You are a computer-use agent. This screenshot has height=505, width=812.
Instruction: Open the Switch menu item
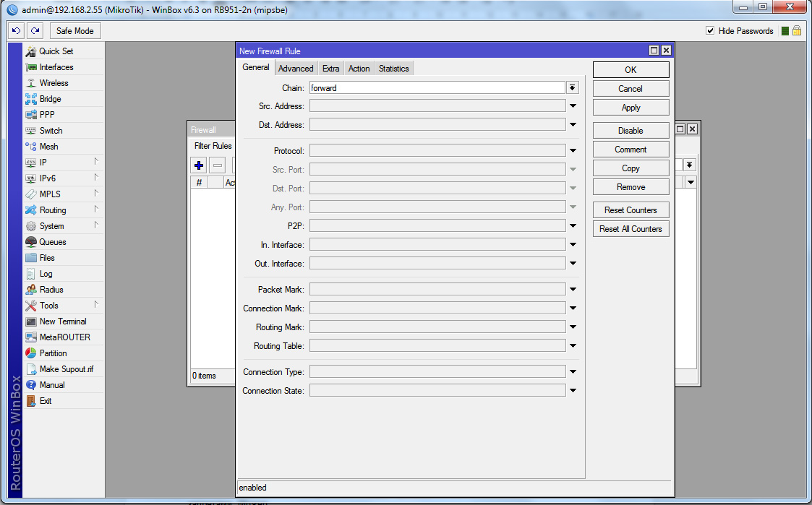point(63,131)
